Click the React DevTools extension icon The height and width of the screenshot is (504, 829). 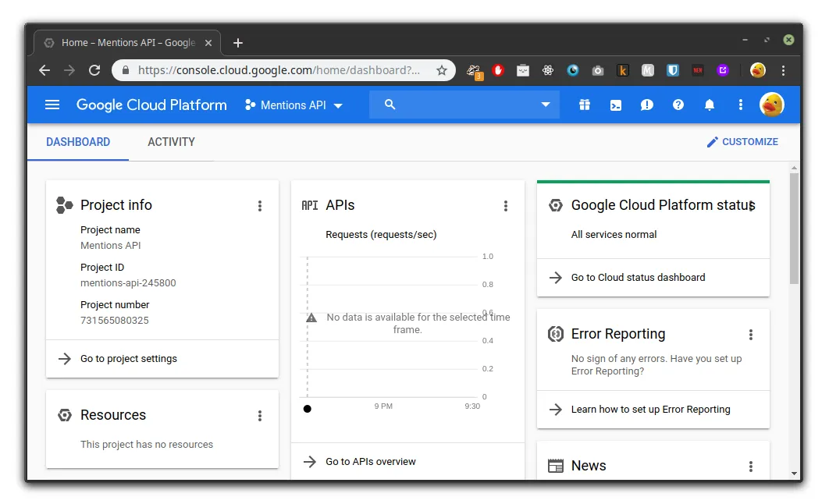[x=547, y=71]
